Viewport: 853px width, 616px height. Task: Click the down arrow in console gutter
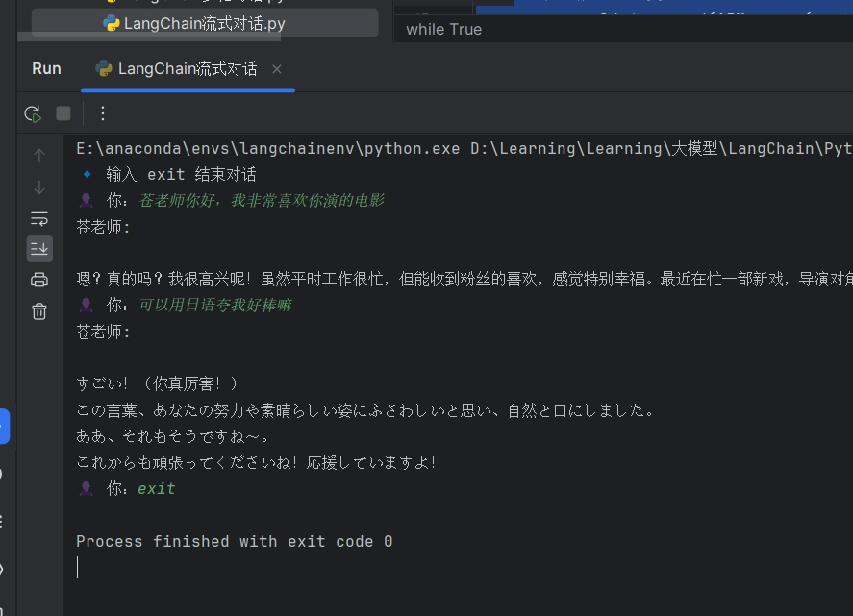point(39,187)
